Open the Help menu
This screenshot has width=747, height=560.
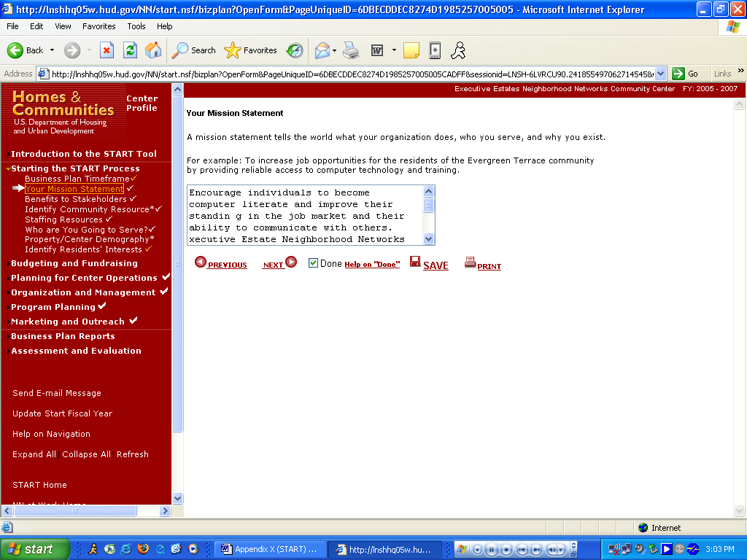click(164, 26)
